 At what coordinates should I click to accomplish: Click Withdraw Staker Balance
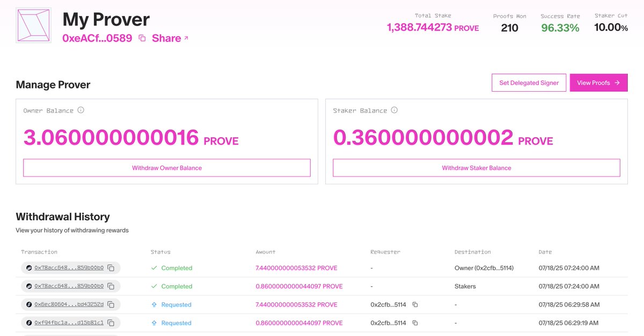[x=477, y=168]
